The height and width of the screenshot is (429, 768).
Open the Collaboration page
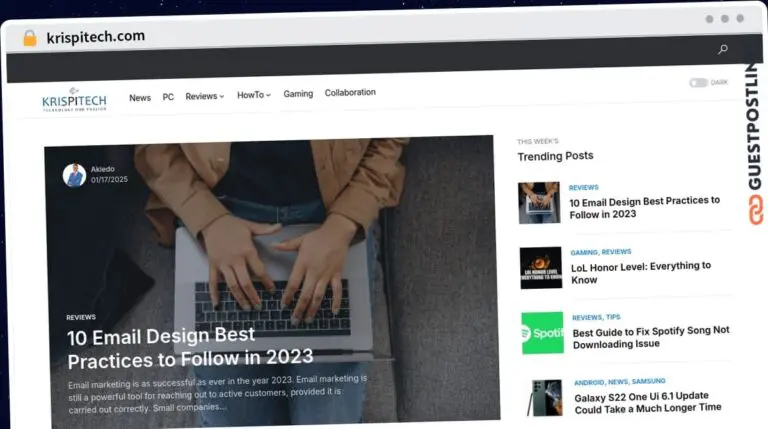(x=350, y=92)
